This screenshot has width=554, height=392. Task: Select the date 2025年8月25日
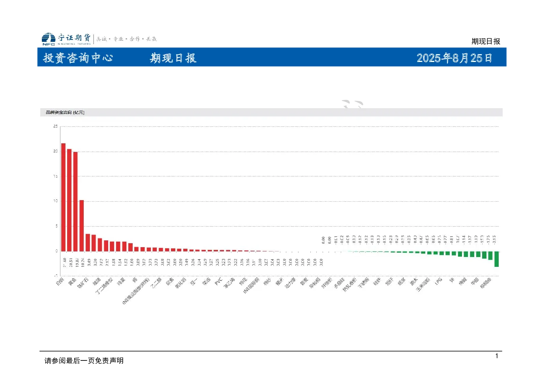click(x=454, y=58)
